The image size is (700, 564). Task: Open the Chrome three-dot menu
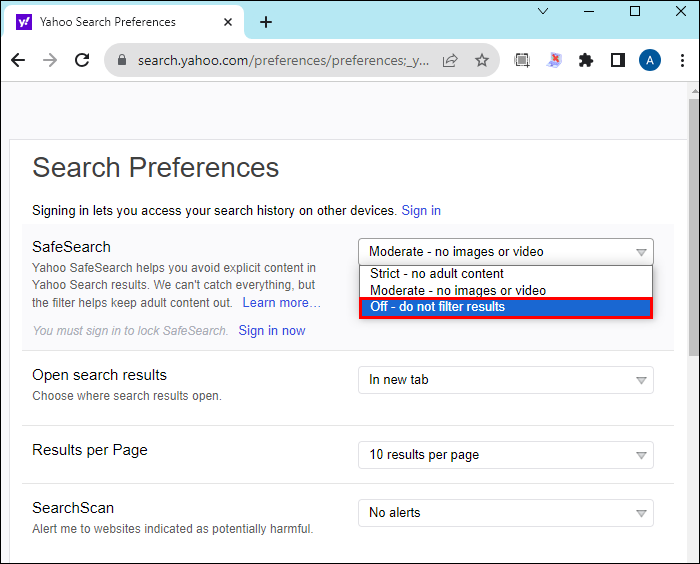point(682,60)
